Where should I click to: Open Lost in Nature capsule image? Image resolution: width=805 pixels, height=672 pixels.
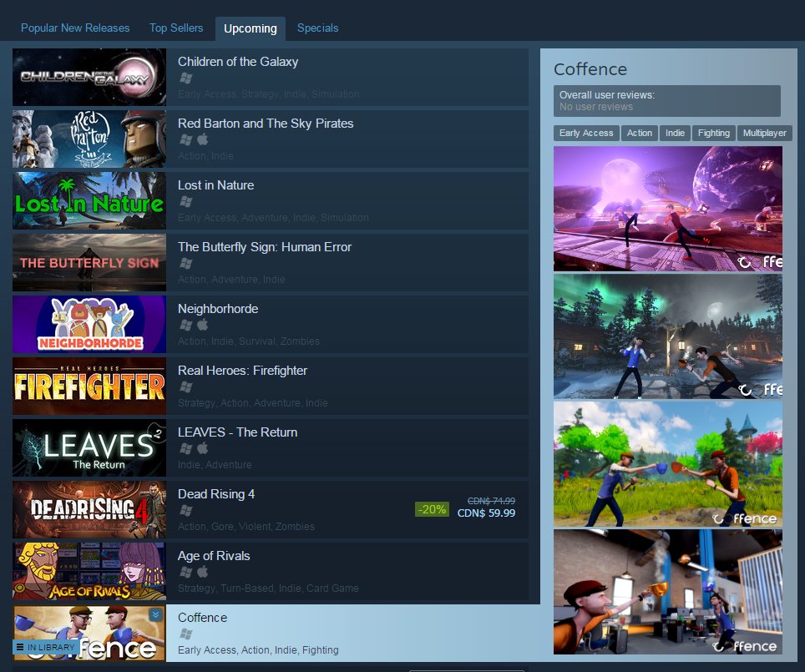89,200
